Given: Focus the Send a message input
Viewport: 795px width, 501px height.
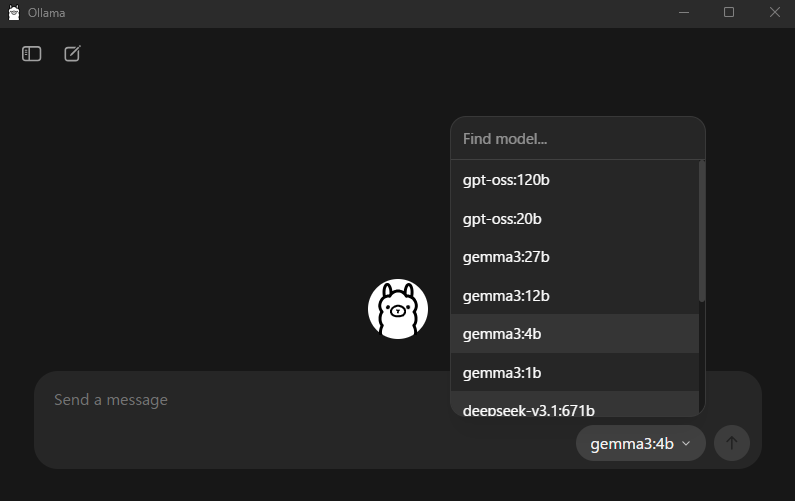Looking at the screenshot, I should pos(250,400).
